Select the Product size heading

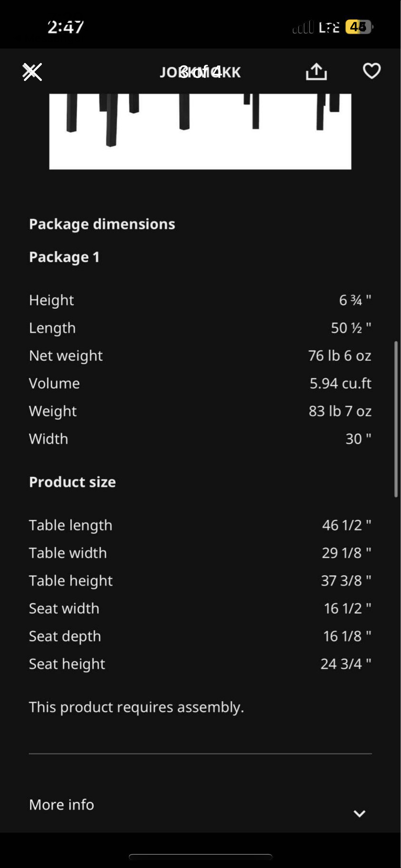72,482
